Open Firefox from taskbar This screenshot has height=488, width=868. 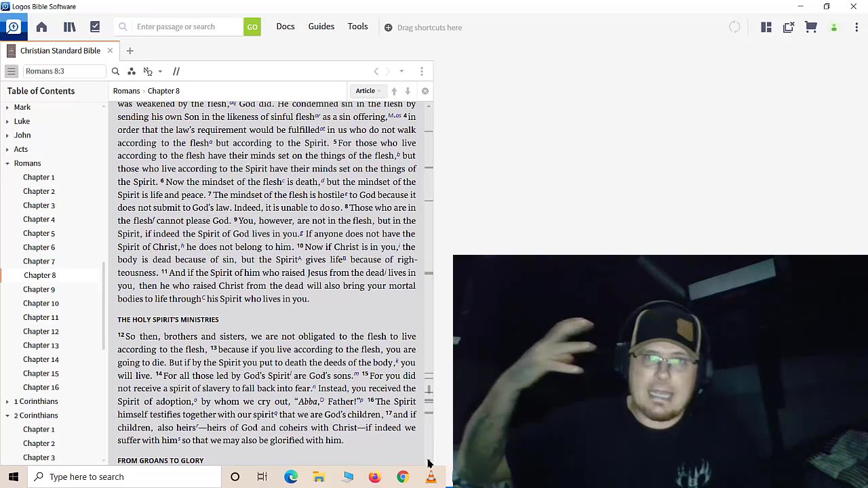tap(375, 477)
